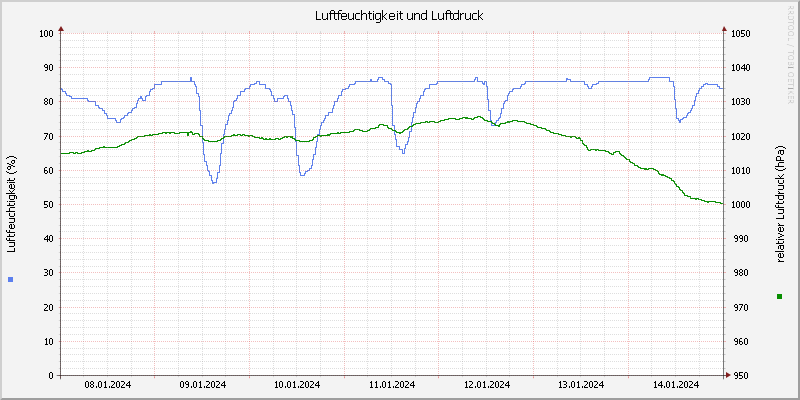Select the date label 14.01.2024
The image size is (800, 400).
click(x=676, y=384)
